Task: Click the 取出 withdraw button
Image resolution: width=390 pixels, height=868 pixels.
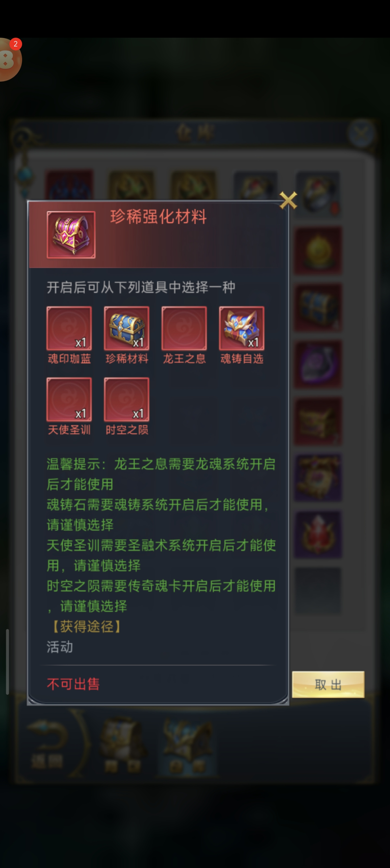Action: tap(328, 684)
